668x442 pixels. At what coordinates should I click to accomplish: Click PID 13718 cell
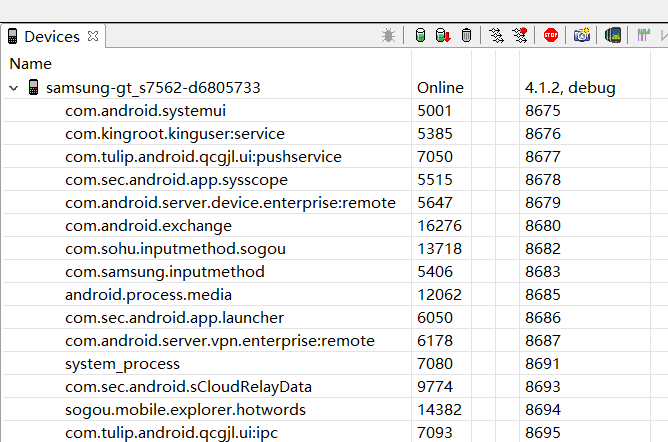point(439,249)
